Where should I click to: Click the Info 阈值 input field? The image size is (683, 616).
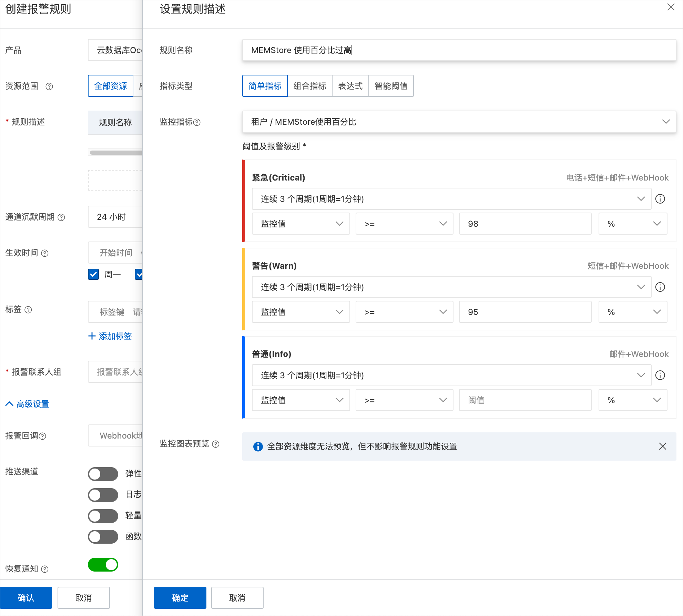[x=525, y=400]
